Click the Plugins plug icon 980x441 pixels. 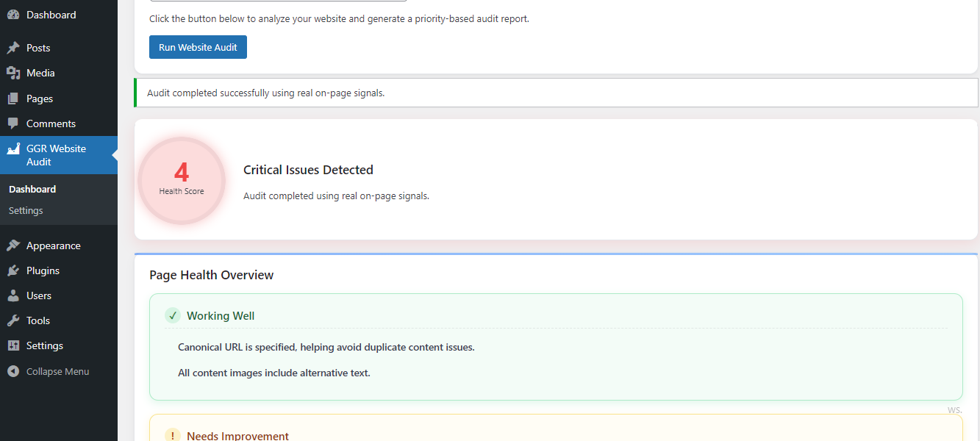pos(13,270)
